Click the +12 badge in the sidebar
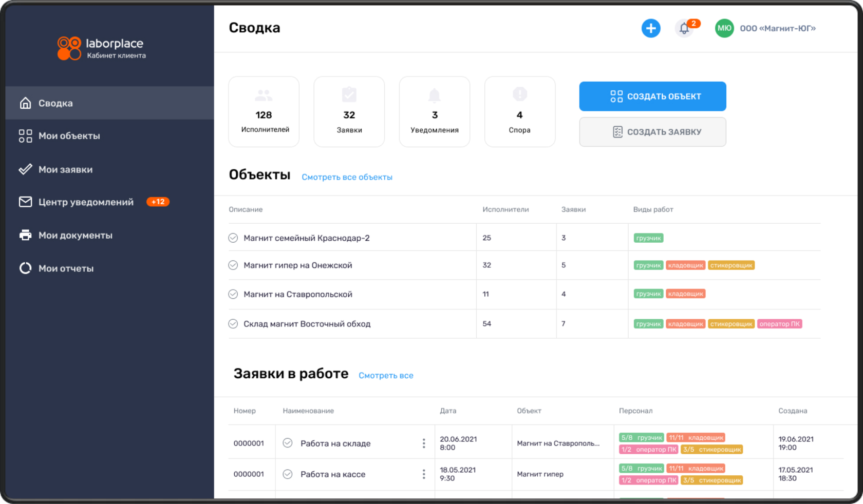 (x=158, y=202)
